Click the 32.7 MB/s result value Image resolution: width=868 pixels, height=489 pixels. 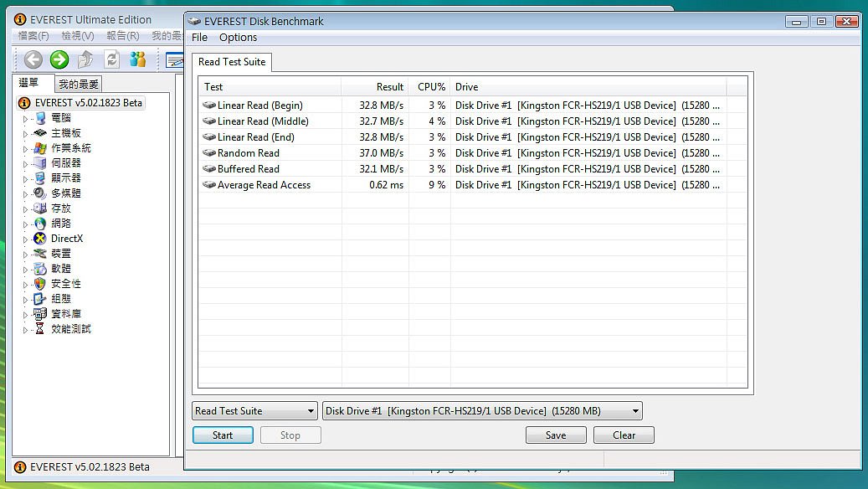[382, 121]
